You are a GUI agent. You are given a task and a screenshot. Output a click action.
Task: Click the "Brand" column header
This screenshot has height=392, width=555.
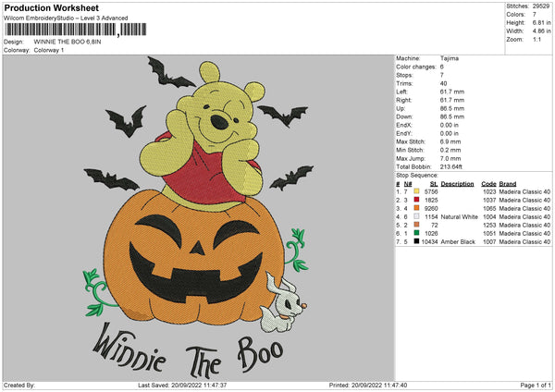508,184
